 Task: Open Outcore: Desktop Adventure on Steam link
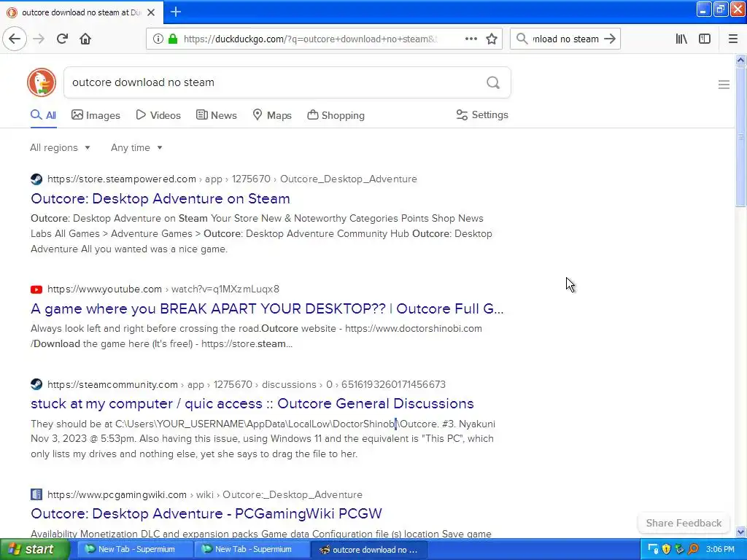coord(160,198)
